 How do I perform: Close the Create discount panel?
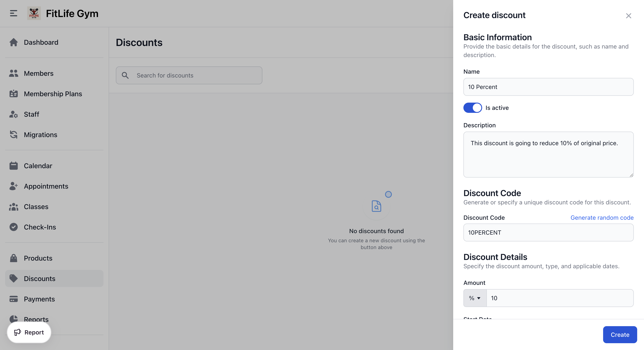(628, 16)
